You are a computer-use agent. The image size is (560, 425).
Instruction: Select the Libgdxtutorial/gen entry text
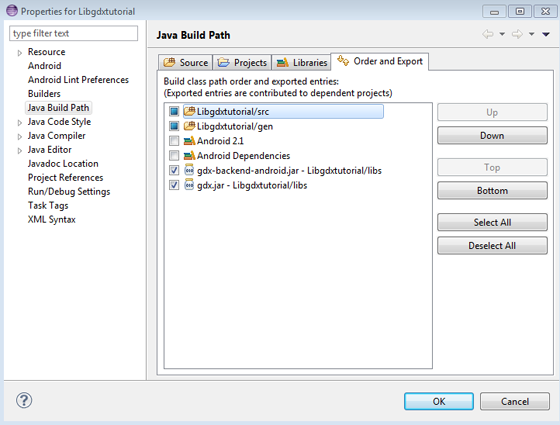(x=235, y=126)
